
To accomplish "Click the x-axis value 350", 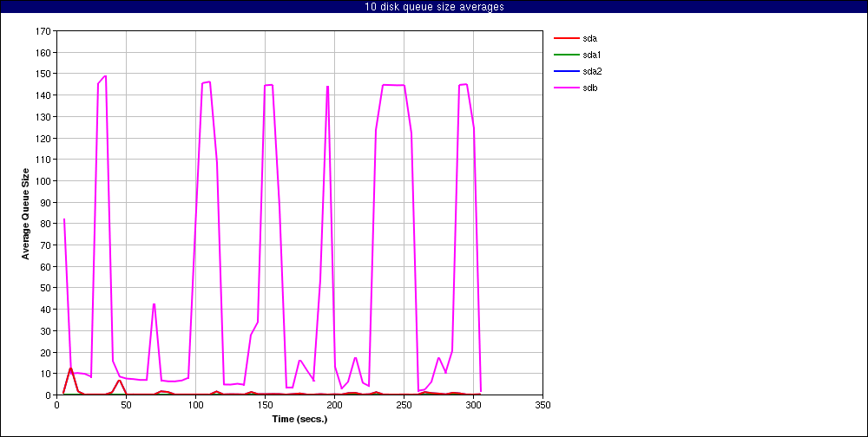I will [x=543, y=405].
